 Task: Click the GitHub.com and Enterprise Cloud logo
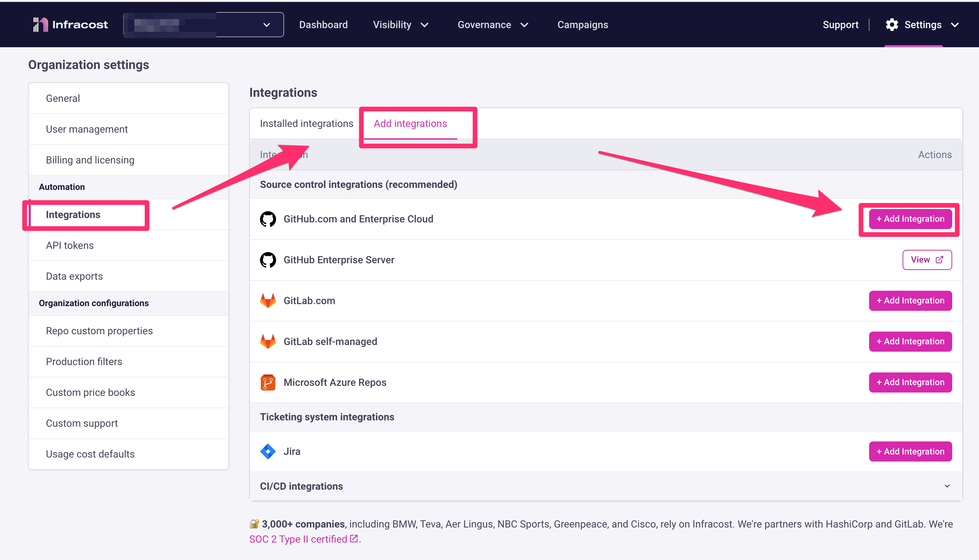coord(268,219)
